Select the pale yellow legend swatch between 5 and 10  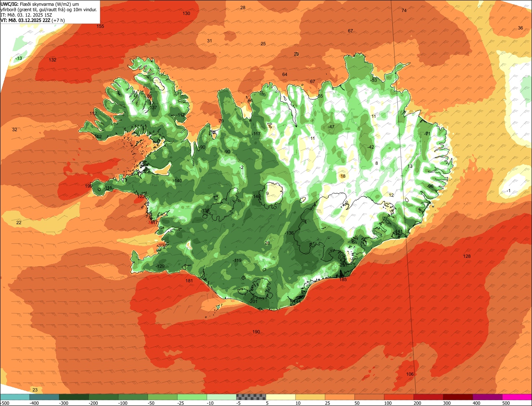pos(281,397)
